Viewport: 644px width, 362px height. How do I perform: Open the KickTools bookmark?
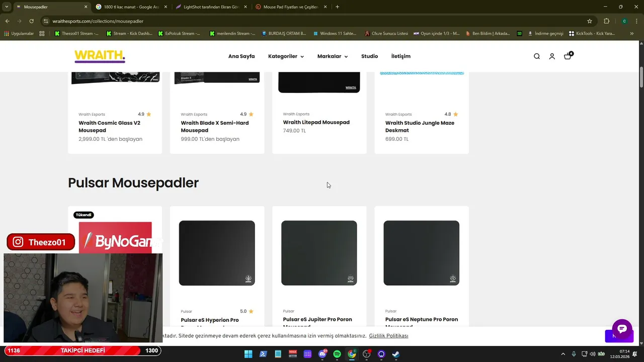coord(592,34)
